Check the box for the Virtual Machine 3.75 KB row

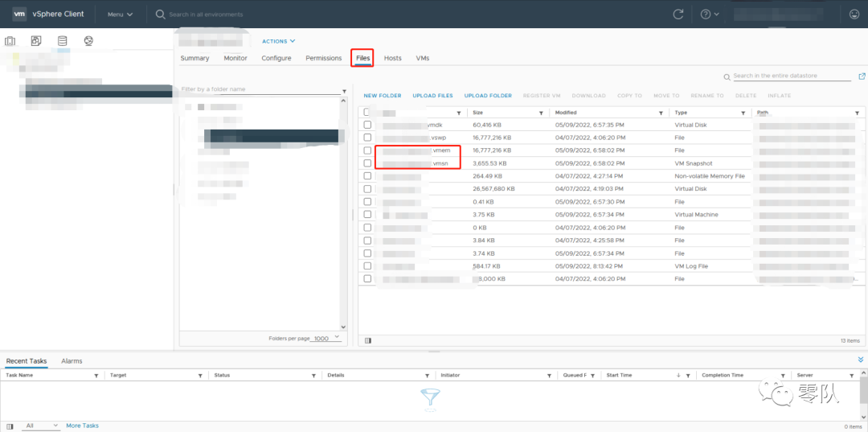pyautogui.click(x=367, y=214)
